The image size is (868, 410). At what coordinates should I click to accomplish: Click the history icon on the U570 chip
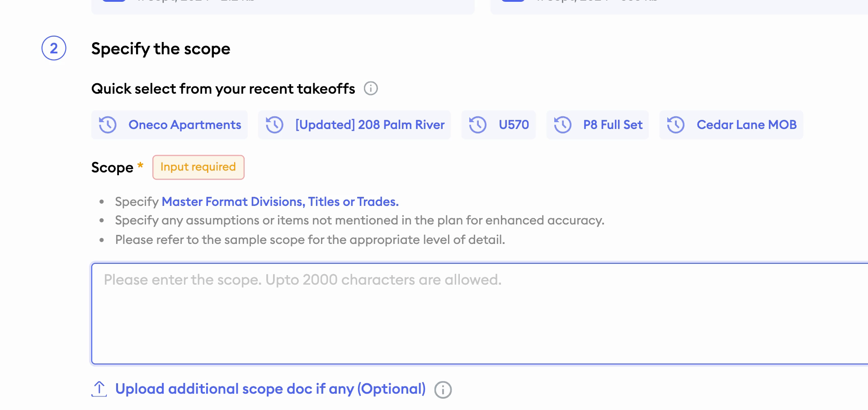(478, 125)
